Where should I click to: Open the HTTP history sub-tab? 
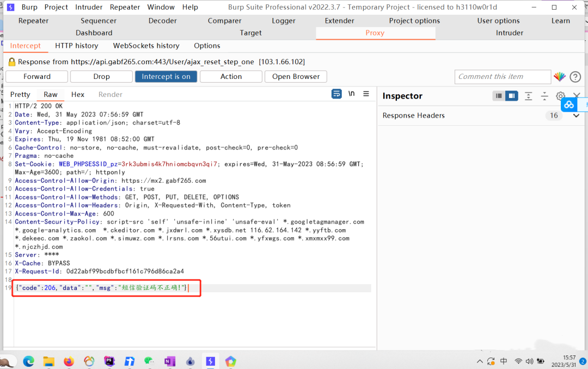pos(77,46)
